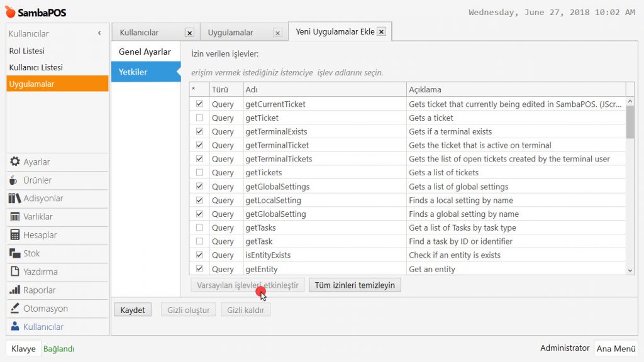This screenshot has height=362, width=644.
Task: Open Rol Listesi in the sidebar
Action: tap(27, 51)
